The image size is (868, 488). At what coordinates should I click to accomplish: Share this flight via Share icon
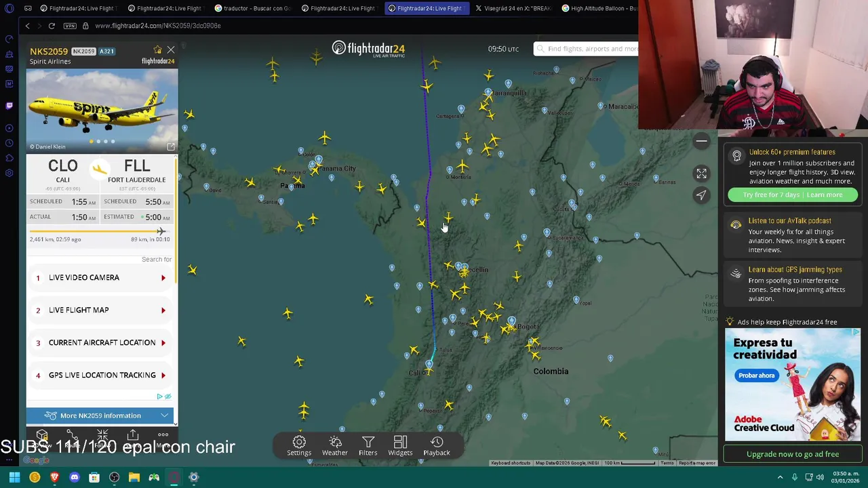point(133,437)
